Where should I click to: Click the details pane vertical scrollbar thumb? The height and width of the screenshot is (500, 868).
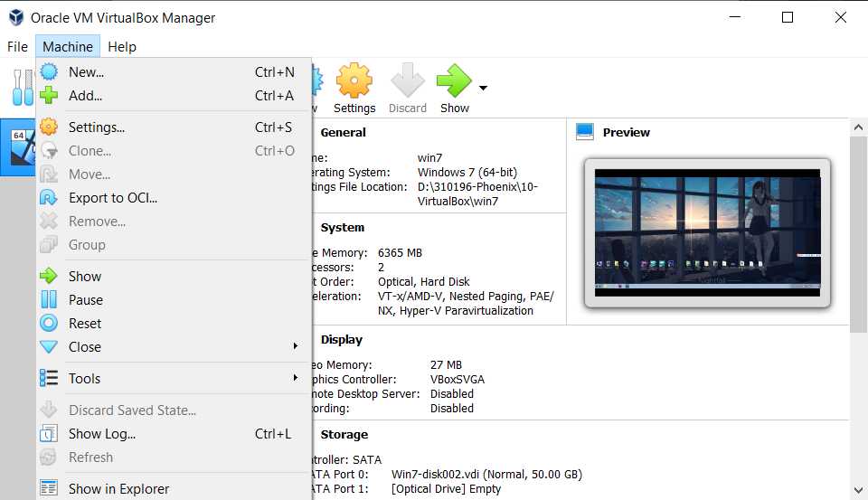click(858, 234)
